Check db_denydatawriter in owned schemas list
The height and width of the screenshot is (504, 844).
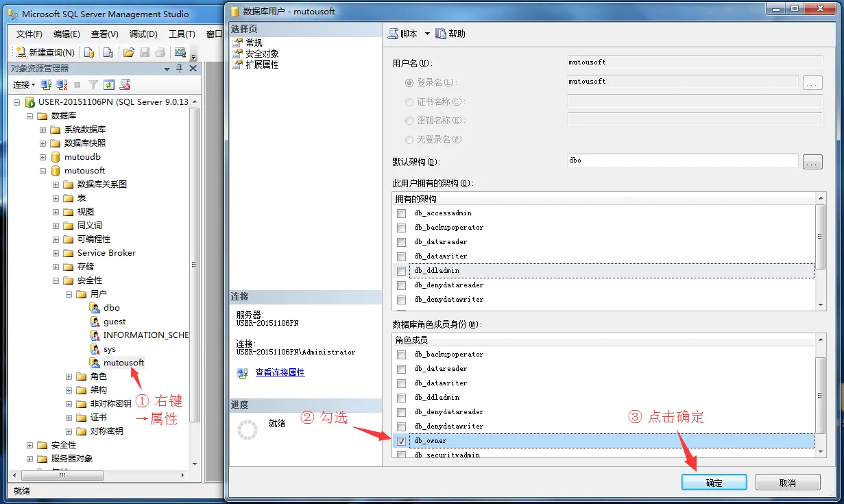[401, 300]
